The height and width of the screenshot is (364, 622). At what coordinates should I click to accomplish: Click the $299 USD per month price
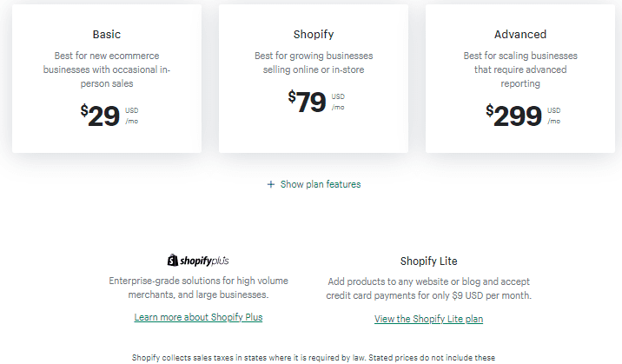tap(523, 116)
